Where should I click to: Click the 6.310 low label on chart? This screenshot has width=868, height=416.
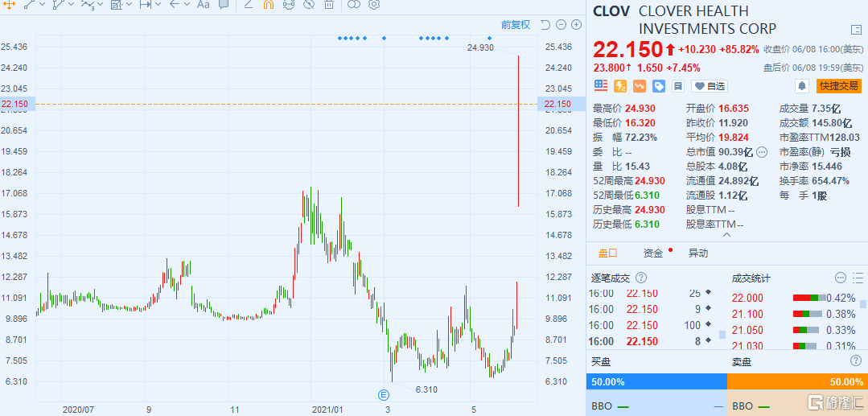click(426, 389)
